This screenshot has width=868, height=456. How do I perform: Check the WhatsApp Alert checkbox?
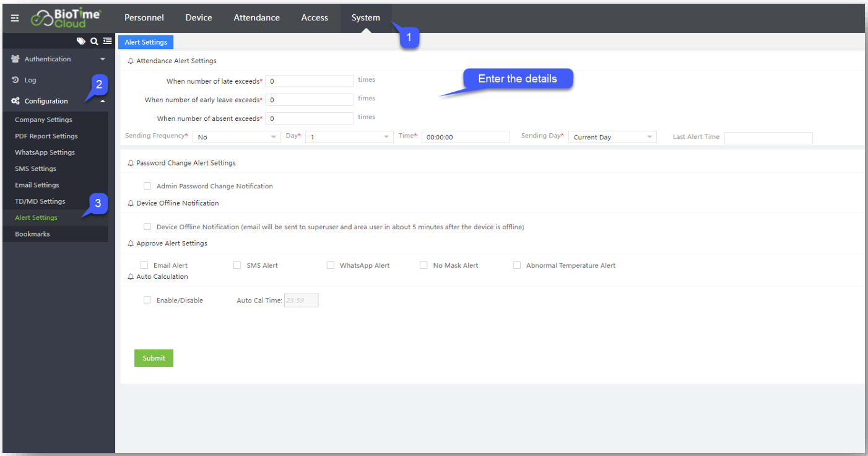[x=331, y=265]
